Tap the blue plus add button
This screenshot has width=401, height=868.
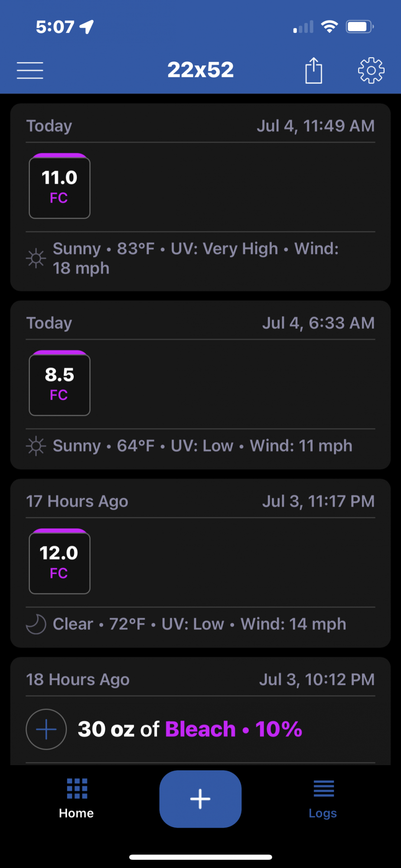[x=200, y=799]
